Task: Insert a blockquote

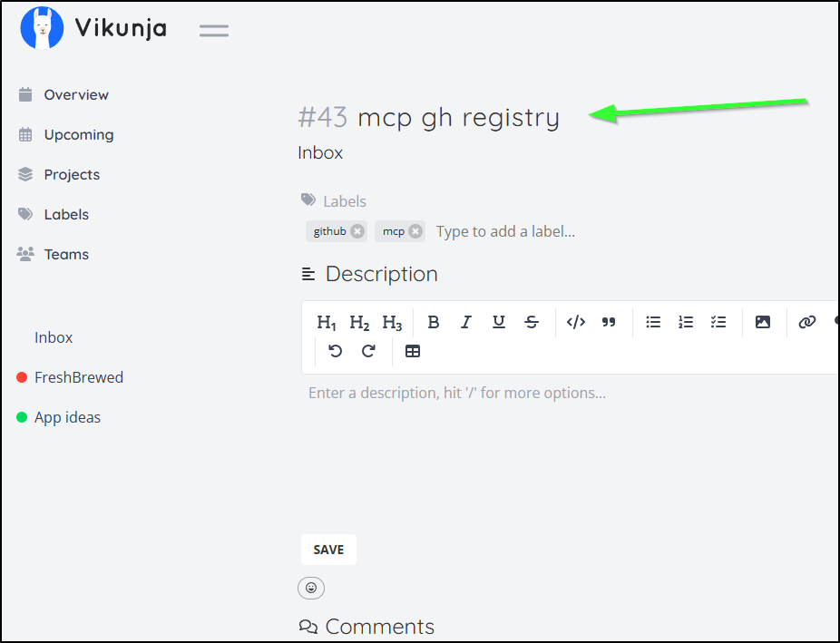Action: pyautogui.click(x=609, y=322)
